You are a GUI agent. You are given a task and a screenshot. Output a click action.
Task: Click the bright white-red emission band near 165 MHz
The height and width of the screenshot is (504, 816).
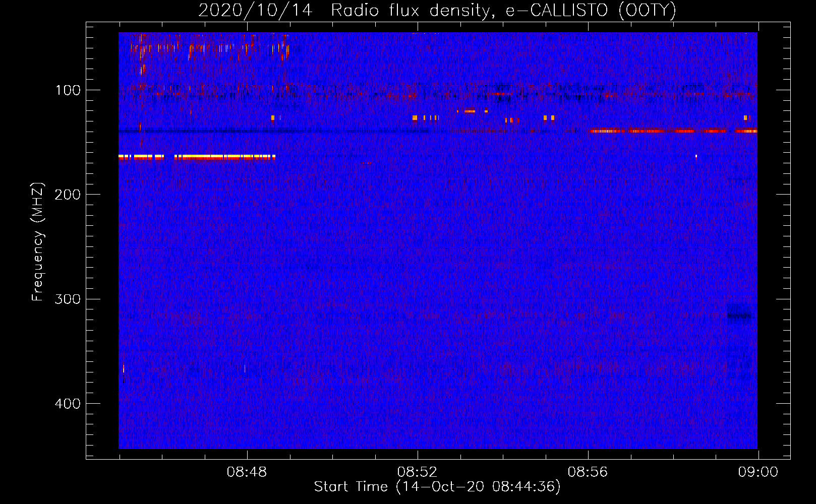pyautogui.click(x=197, y=157)
